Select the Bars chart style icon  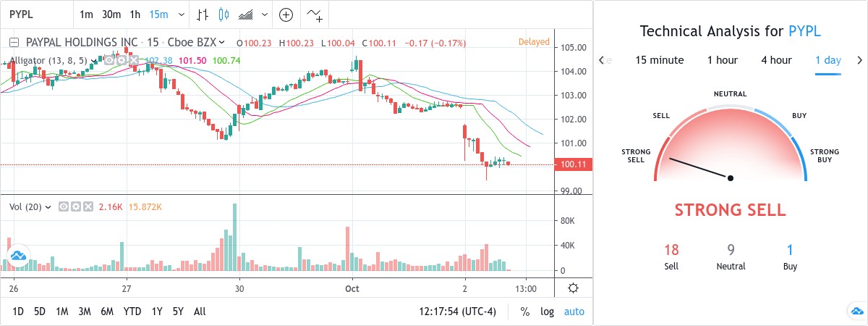[x=204, y=14]
